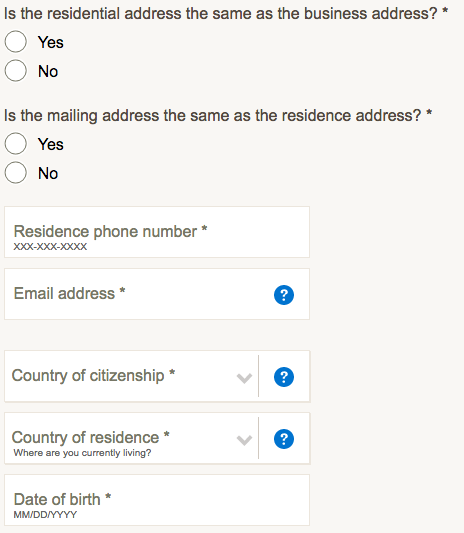This screenshot has width=464, height=533.
Task: Click the Country of citizenship help icon
Action: pos(284,377)
